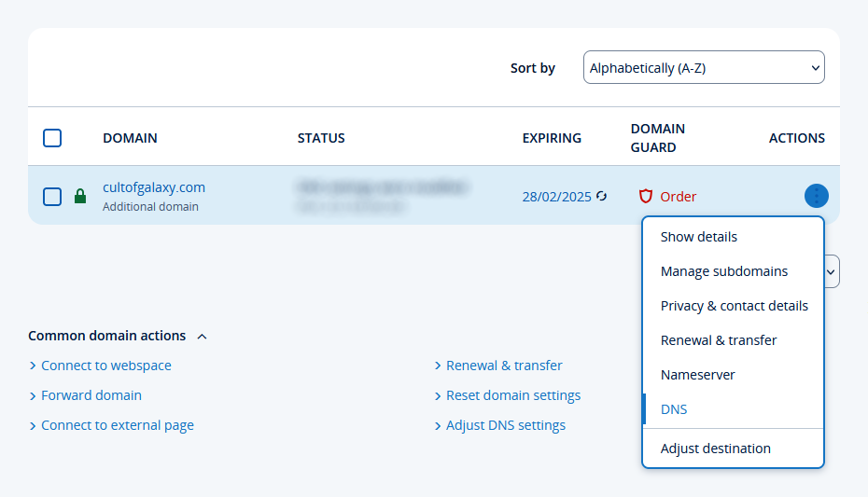Image resolution: width=868 pixels, height=497 pixels.
Task: Click the green padlock SSL icon
Action: pos(80,197)
